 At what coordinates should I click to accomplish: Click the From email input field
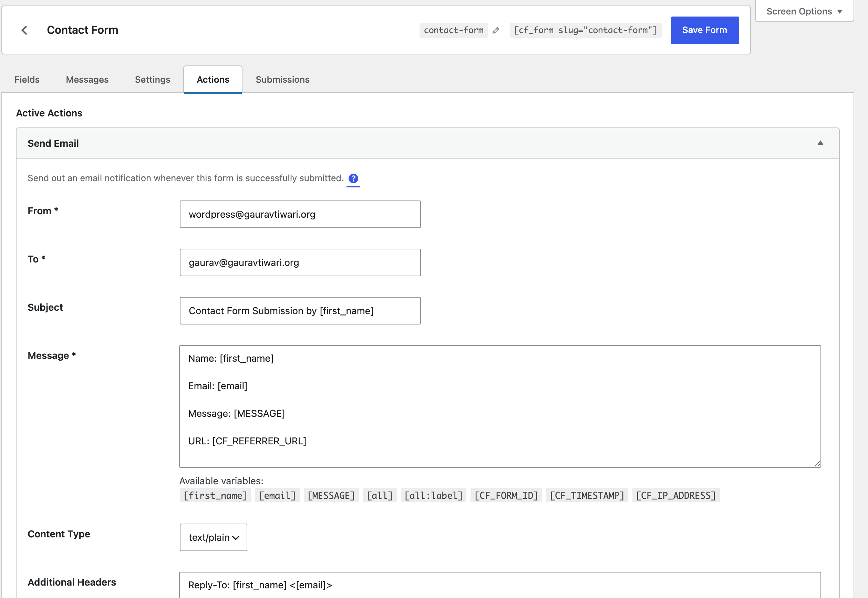[x=300, y=214]
